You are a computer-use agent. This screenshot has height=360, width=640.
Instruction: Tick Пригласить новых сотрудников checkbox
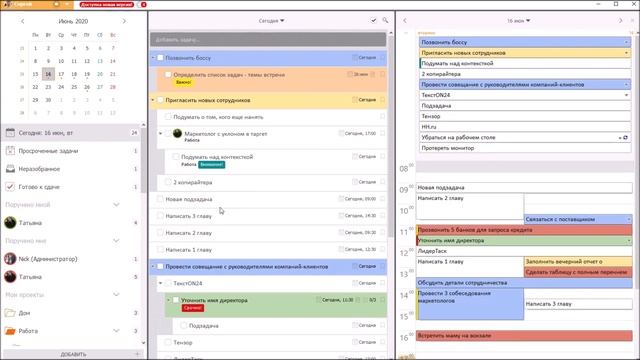pyautogui.click(x=160, y=100)
